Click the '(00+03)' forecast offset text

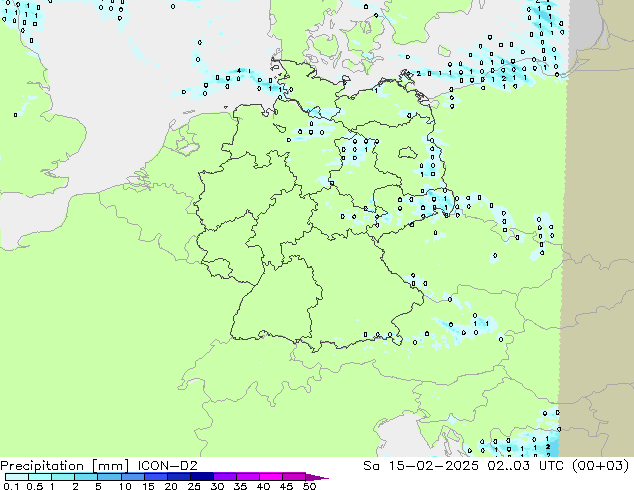(601, 466)
